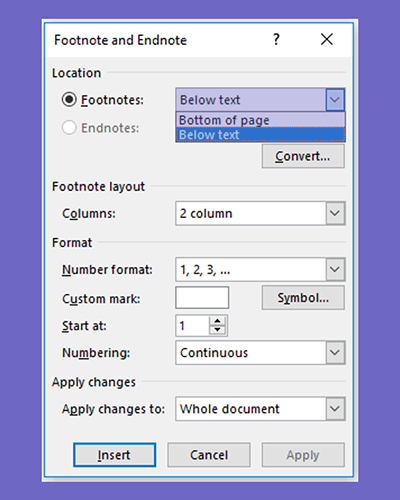Expand the Numbering dropdown
This screenshot has width=400, height=500.
pyautogui.click(x=335, y=353)
